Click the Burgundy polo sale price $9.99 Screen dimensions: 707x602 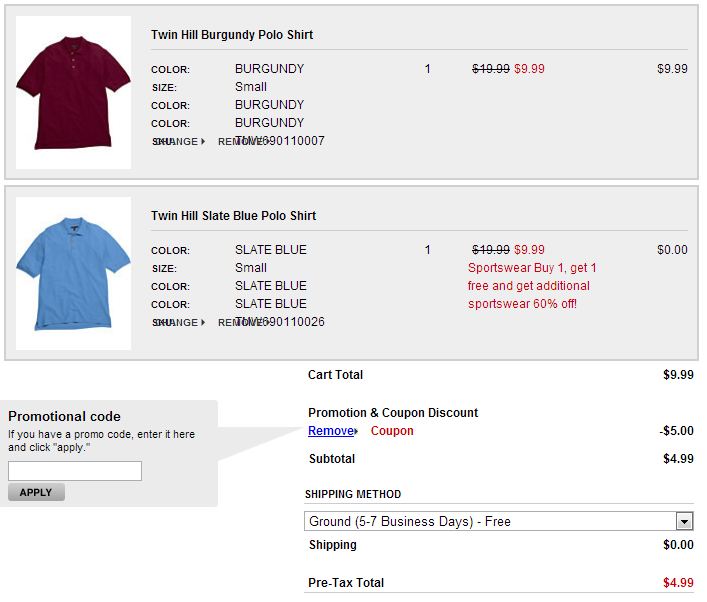coord(529,69)
